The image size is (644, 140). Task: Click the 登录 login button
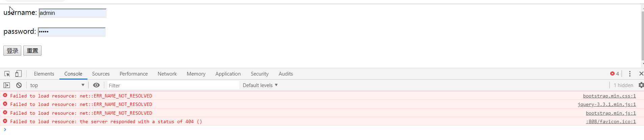[12, 51]
